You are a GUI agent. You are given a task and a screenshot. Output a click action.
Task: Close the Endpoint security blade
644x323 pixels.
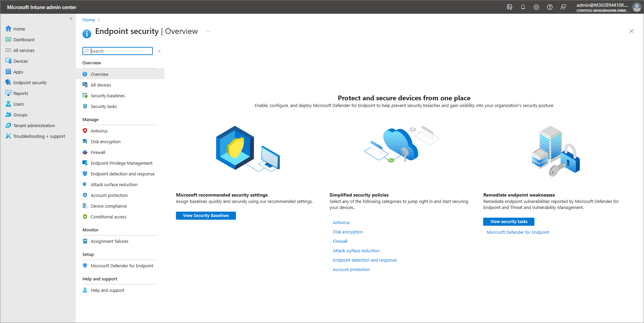tap(632, 31)
